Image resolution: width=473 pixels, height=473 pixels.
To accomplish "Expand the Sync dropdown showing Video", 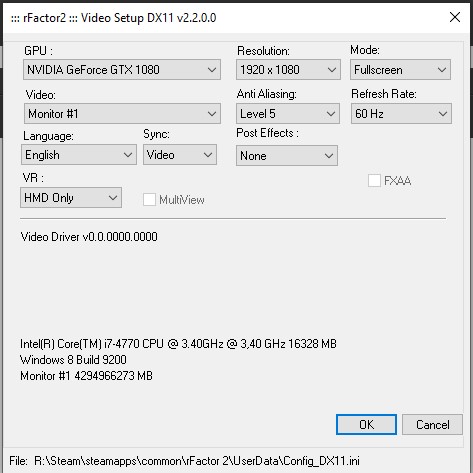I will 180,155.
